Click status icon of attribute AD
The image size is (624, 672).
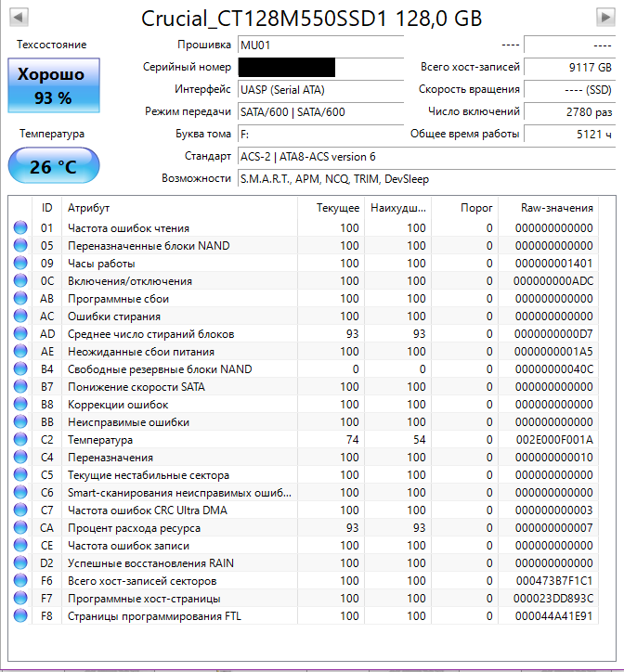[20, 333]
